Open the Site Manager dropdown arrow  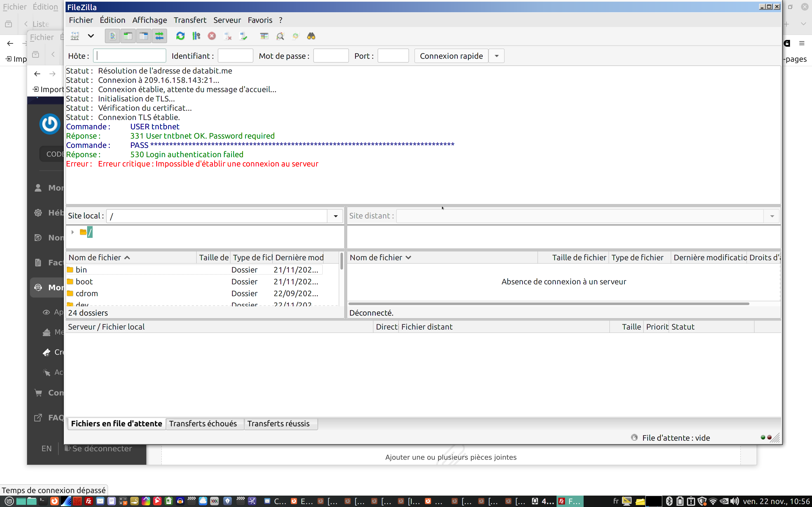[x=91, y=36]
